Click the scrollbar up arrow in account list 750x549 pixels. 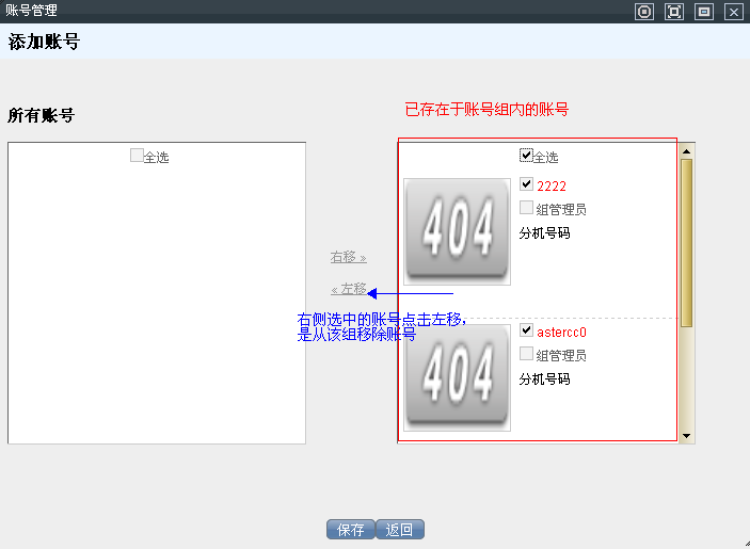point(686,151)
